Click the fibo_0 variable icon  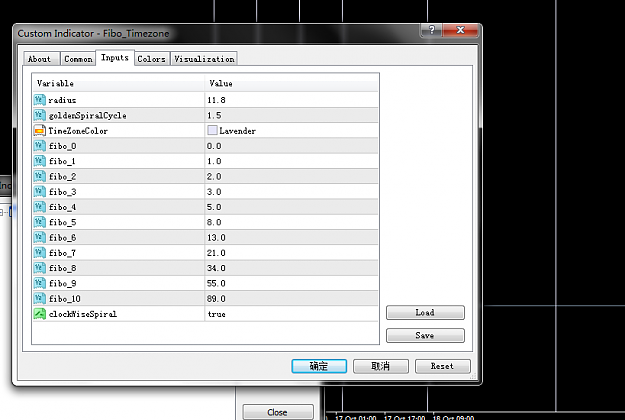[x=39, y=146]
